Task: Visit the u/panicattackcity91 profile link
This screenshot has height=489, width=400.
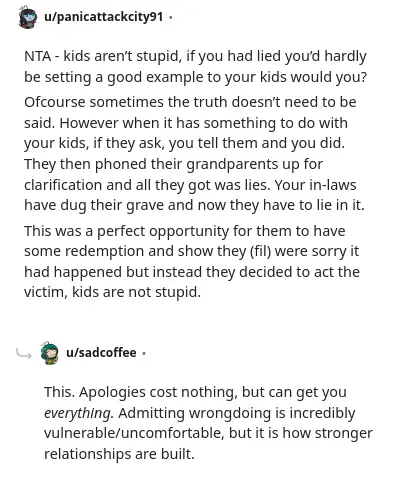Action: [x=104, y=16]
